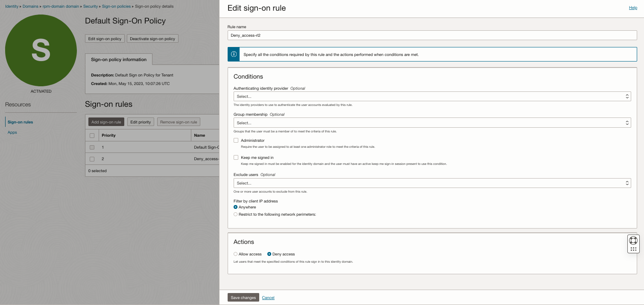Click the blue info icon in banner
Viewport: 644px width, 305px height.
click(x=234, y=54)
